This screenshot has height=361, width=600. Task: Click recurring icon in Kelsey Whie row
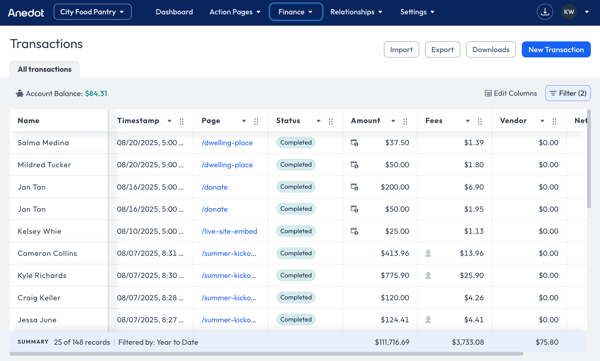(354, 231)
